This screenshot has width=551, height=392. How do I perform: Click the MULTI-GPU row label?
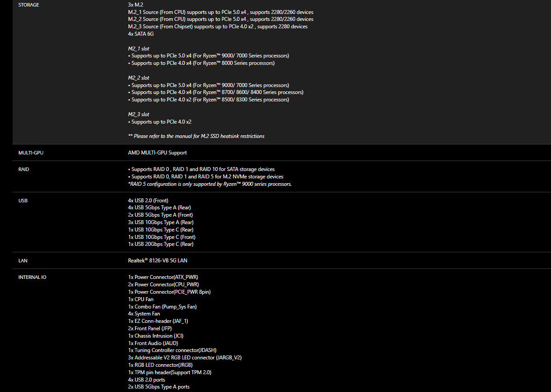coord(31,153)
